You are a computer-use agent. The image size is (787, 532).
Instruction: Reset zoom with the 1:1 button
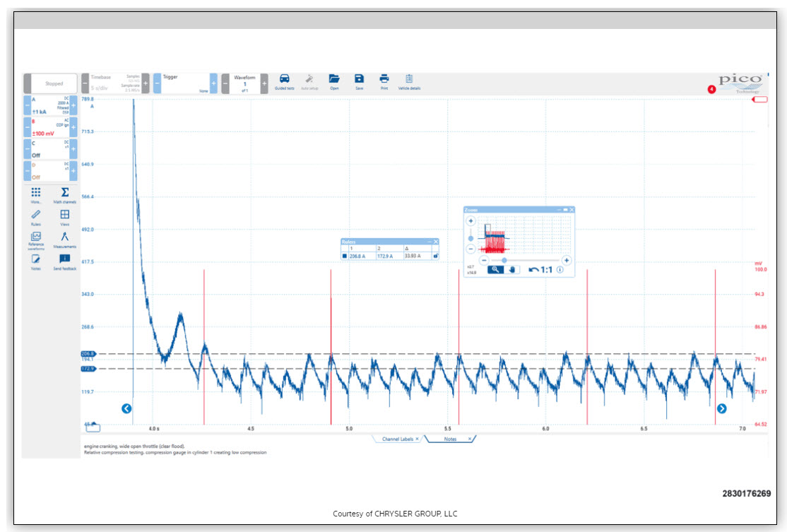[x=540, y=269]
